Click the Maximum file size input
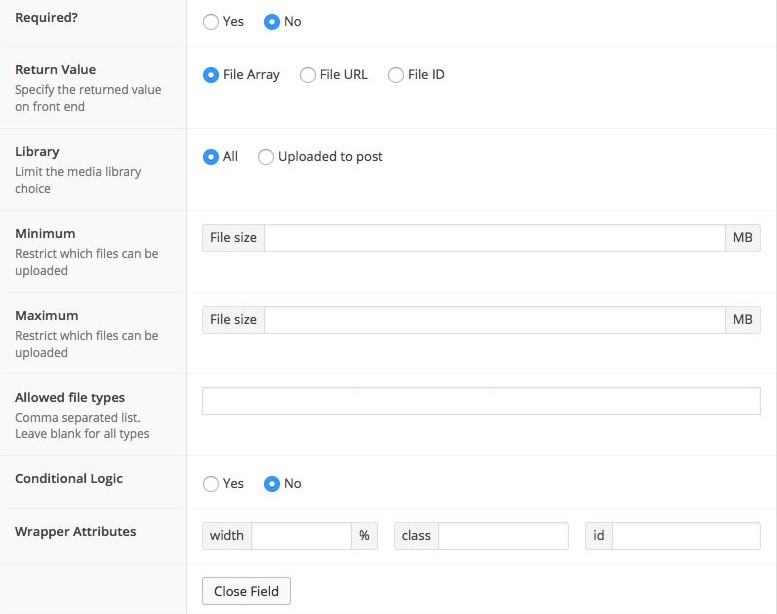This screenshot has width=777, height=614. pyautogui.click(x=494, y=320)
